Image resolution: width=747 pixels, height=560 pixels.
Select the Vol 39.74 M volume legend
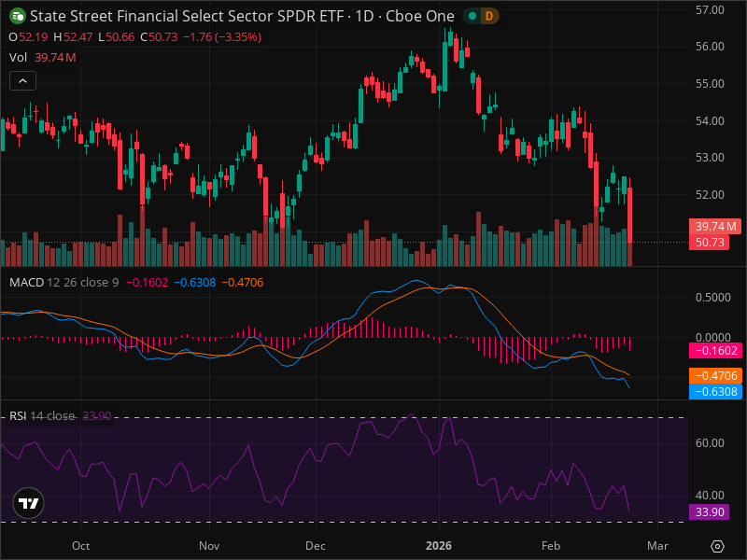(42, 58)
